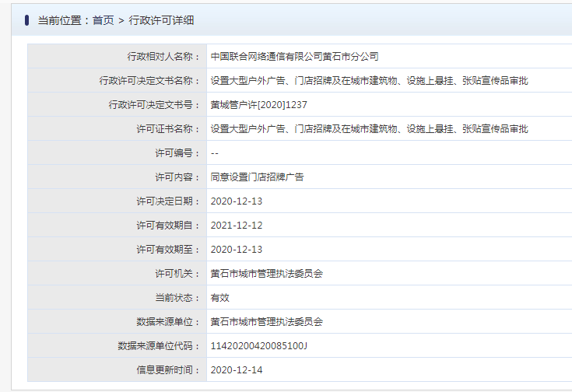Select the status value 有效

click(220, 298)
